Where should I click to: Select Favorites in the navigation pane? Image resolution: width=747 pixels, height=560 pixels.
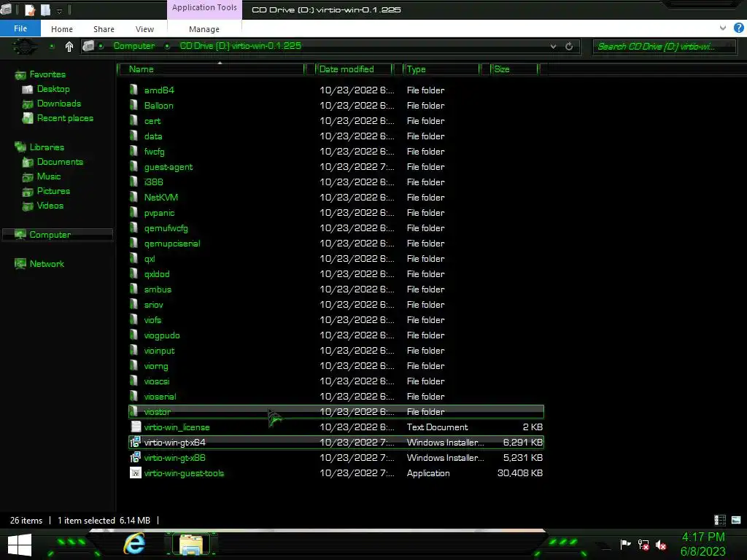(x=47, y=74)
